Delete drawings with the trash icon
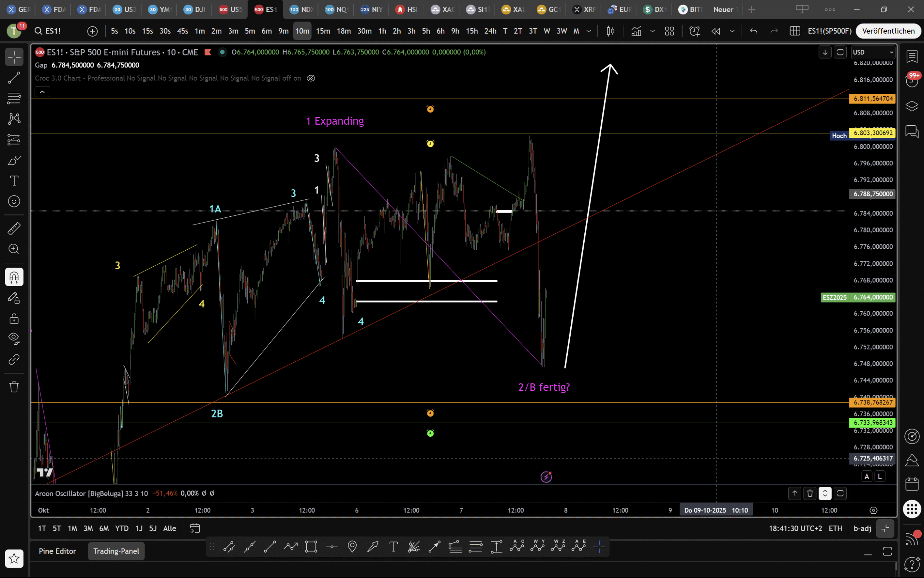The image size is (924, 578). (x=14, y=387)
